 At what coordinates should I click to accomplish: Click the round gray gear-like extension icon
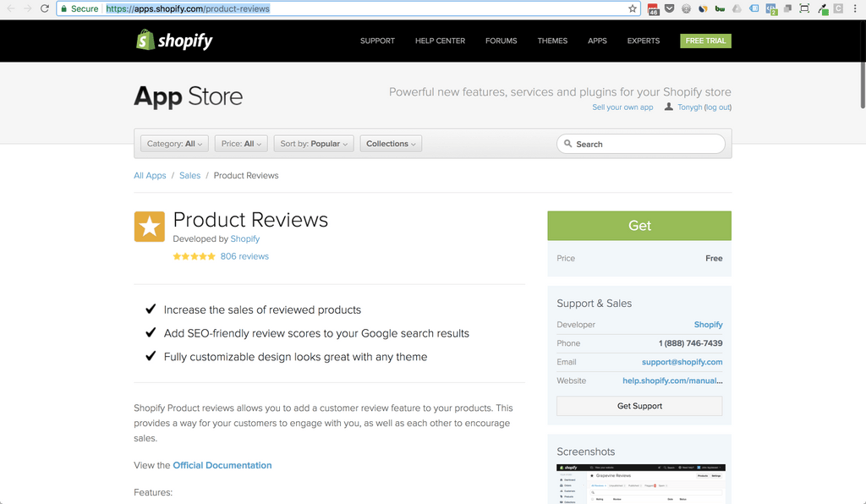pyautogui.click(x=686, y=8)
